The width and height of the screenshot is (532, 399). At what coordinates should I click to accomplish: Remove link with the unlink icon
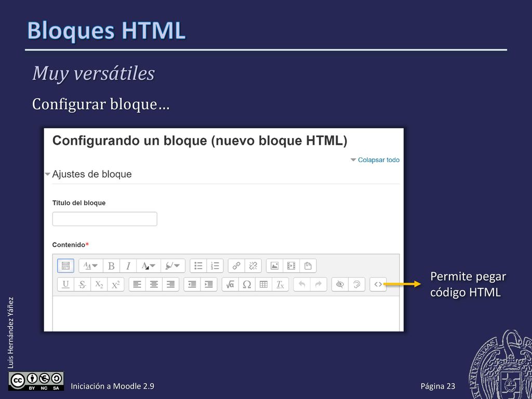tap(253, 265)
